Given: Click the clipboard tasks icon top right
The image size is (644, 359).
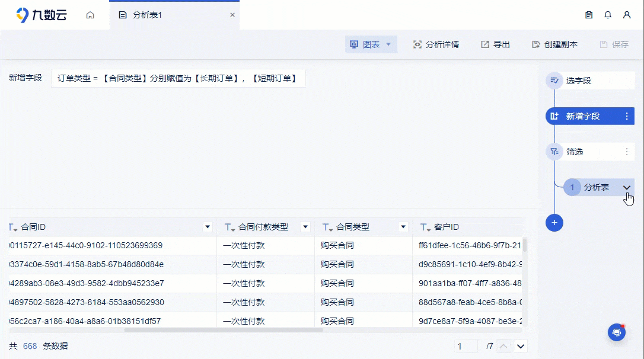Looking at the screenshot, I should click(588, 14).
